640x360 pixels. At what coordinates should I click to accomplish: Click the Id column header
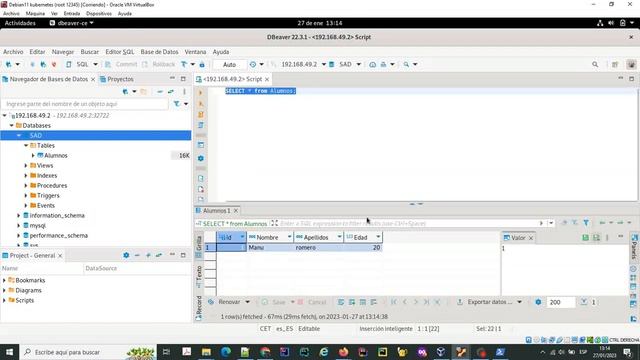click(x=231, y=237)
